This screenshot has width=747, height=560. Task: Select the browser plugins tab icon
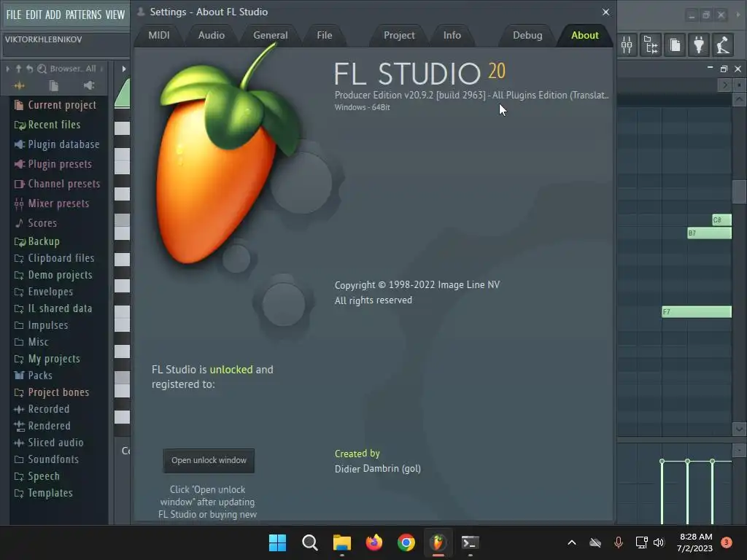point(88,86)
